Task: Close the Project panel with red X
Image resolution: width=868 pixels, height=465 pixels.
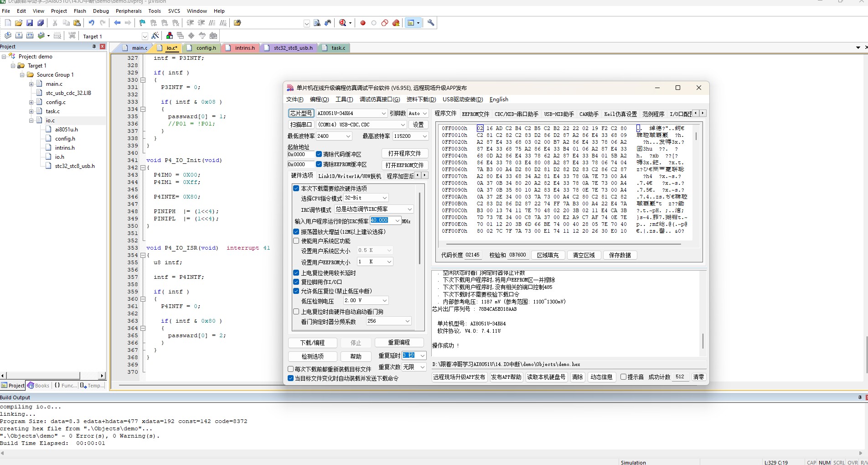Action: point(103,47)
